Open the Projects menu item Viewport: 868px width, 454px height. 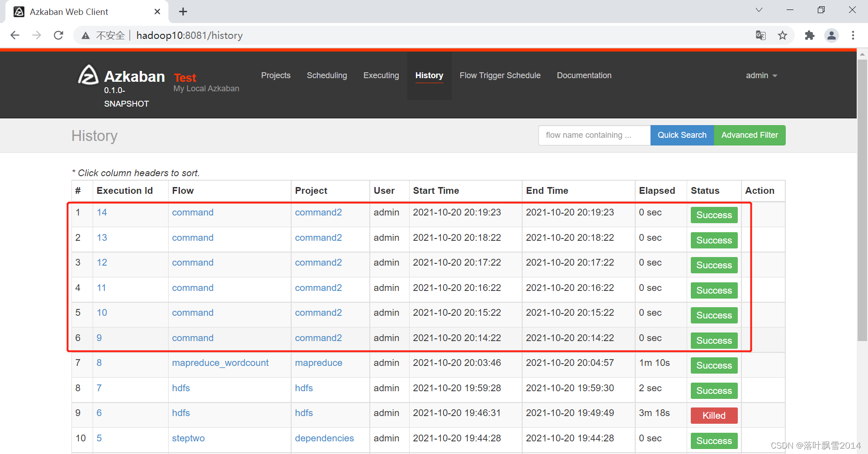point(276,75)
